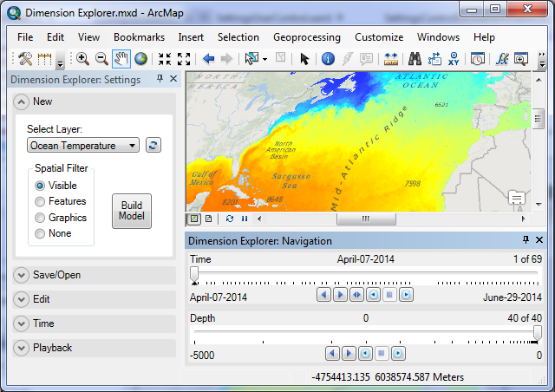The image size is (555, 392).
Task: Open the Insert menu
Action: [191, 37]
